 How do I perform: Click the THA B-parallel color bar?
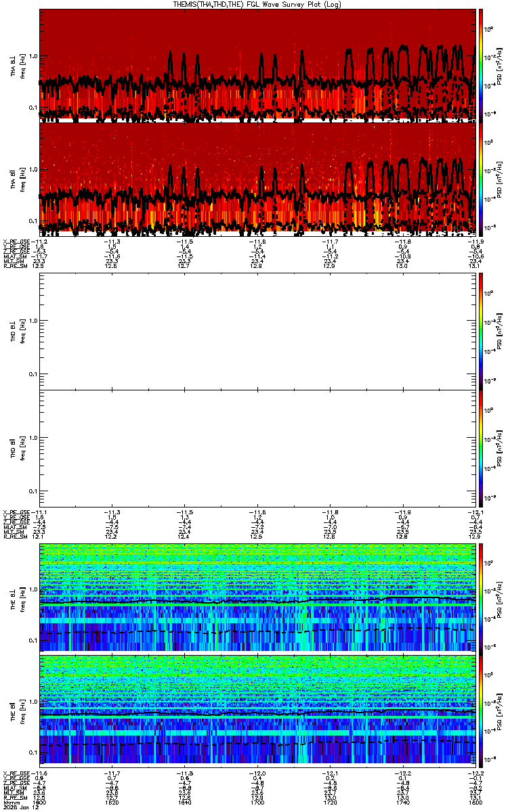[482, 178]
